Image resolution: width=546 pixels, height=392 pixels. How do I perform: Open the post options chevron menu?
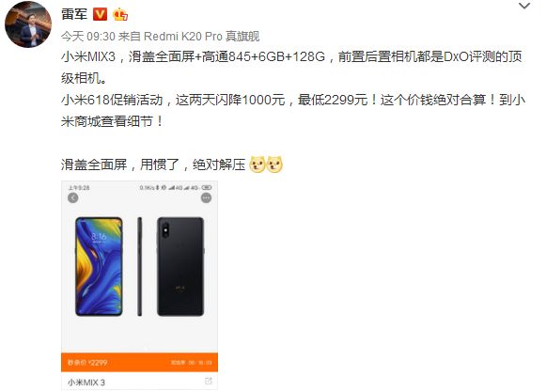coord(524,6)
